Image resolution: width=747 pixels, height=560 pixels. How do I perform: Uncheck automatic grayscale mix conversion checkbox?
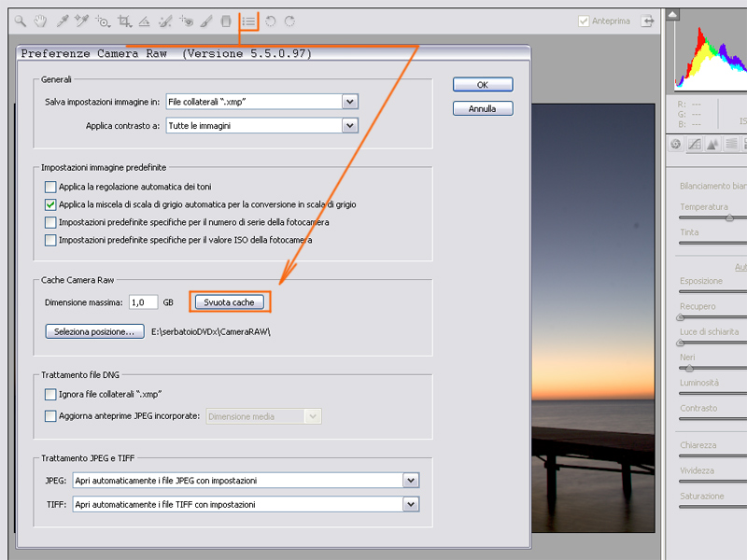click(x=51, y=204)
